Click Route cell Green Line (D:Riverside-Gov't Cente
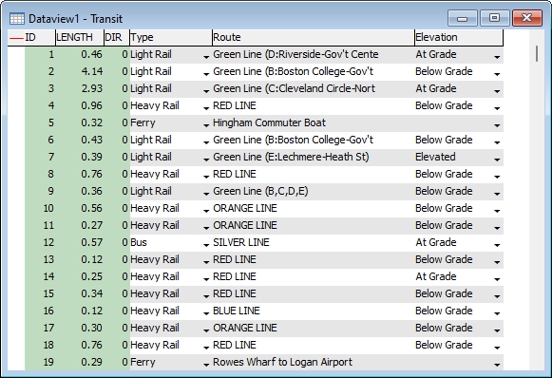This screenshot has width=552, height=378. point(313,55)
